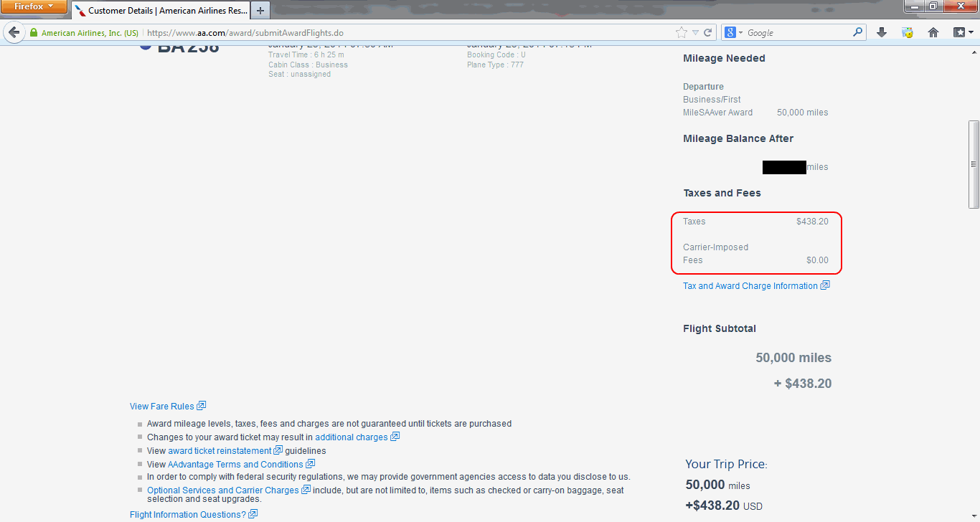Click the MileSAAver Award 50,000 miles value
The height and width of the screenshot is (522, 980).
(x=802, y=113)
